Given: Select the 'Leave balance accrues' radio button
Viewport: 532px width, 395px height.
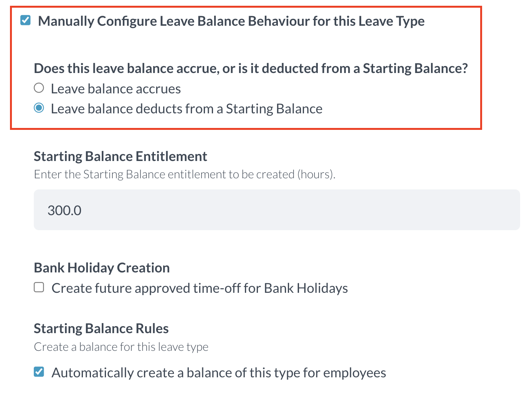Looking at the screenshot, I should click(x=39, y=88).
